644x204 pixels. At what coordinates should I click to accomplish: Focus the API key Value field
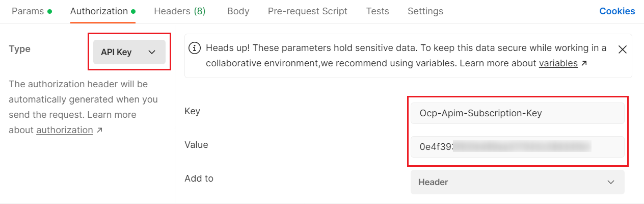coord(517,147)
